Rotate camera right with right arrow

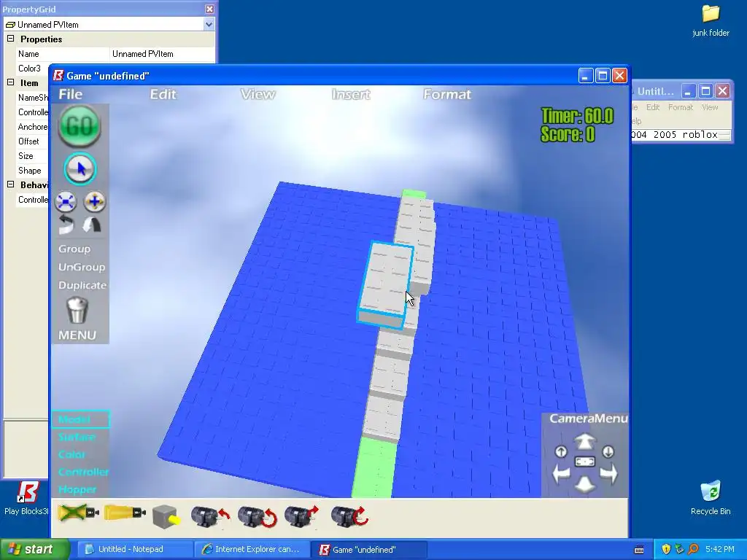608,474
